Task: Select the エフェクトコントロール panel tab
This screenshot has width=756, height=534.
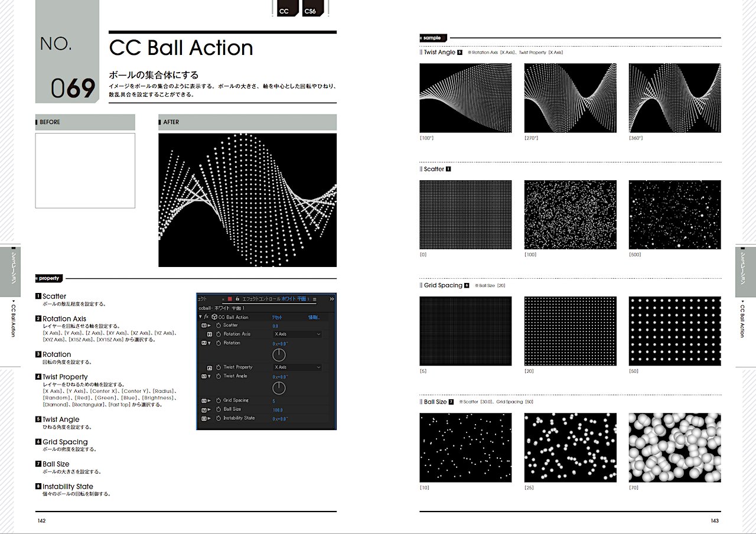Action: (260, 299)
